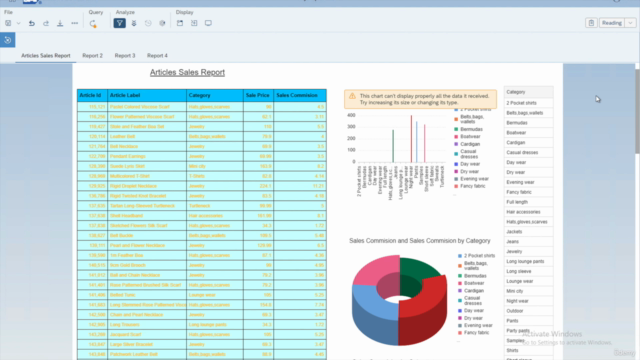Click the pink slice of donut chart

tap(373, 270)
